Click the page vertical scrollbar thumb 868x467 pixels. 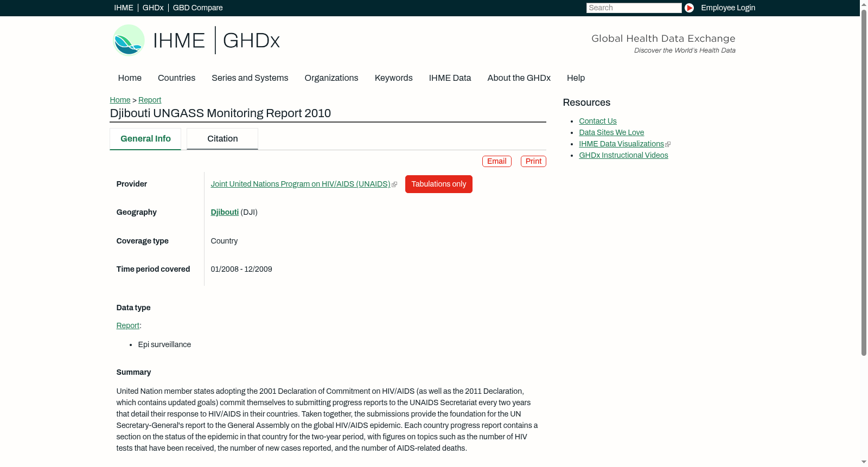click(864, 182)
